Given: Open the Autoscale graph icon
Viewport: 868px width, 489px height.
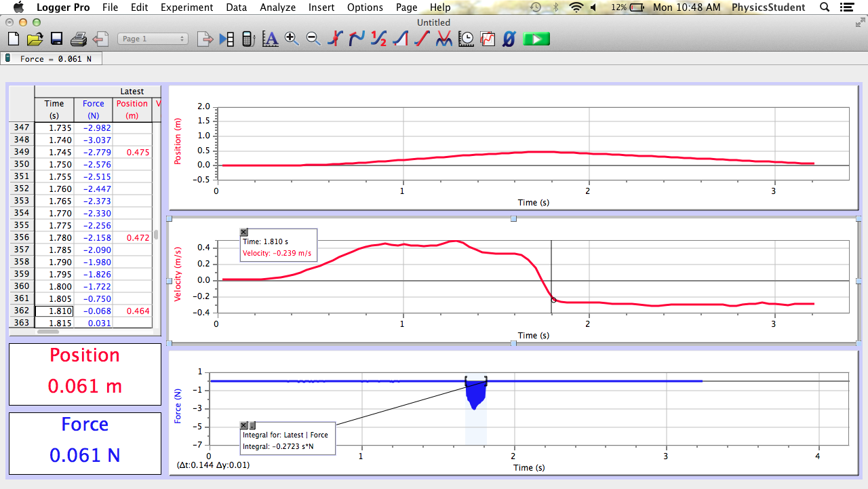Looking at the screenshot, I should (x=486, y=39).
